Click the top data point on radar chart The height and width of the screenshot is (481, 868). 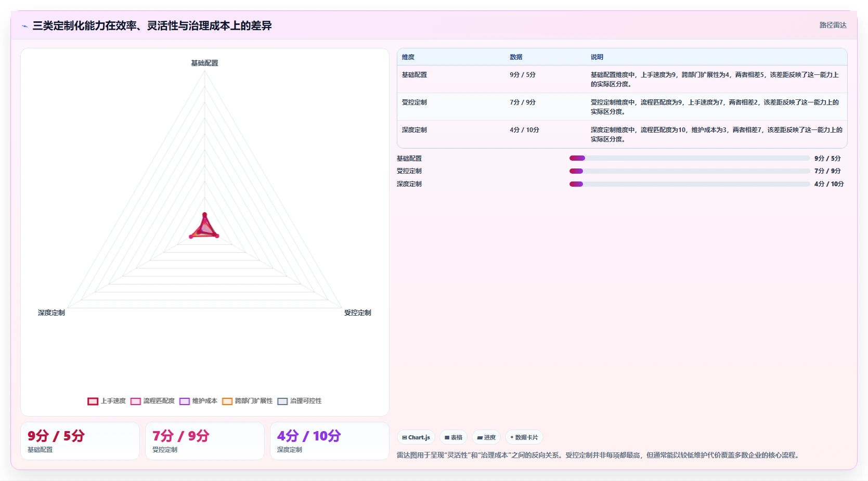[204, 214]
